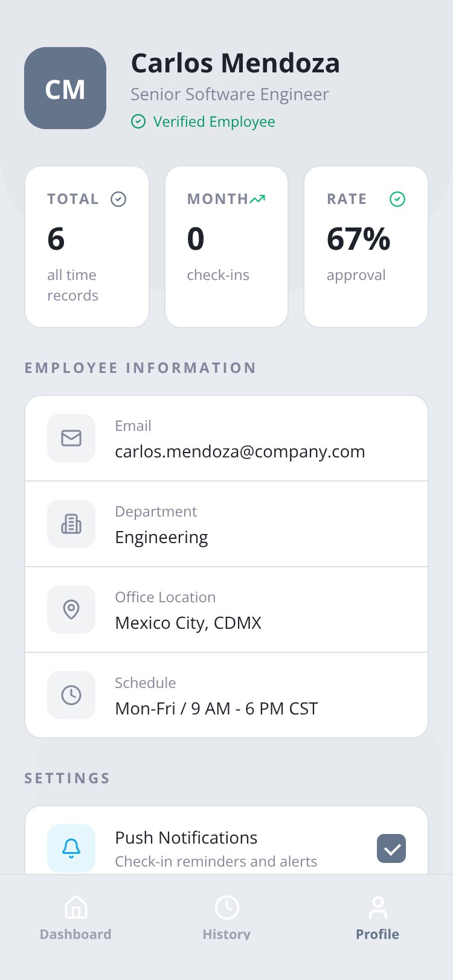This screenshot has width=453, height=980.
Task: Click the green check icon on the RATE card
Action: (x=397, y=199)
